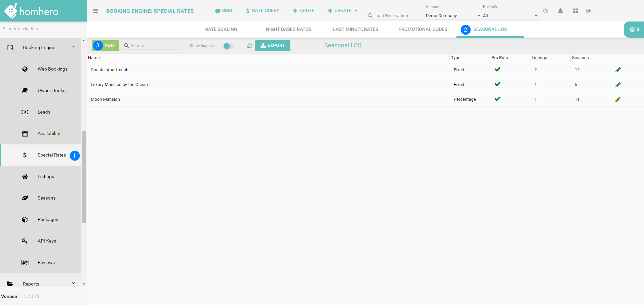Switch to the Rate Scaling tab

tap(221, 30)
